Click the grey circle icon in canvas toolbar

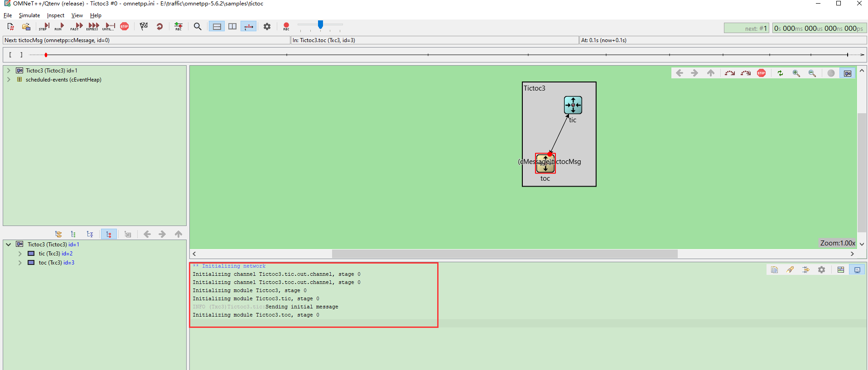pos(831,73)
